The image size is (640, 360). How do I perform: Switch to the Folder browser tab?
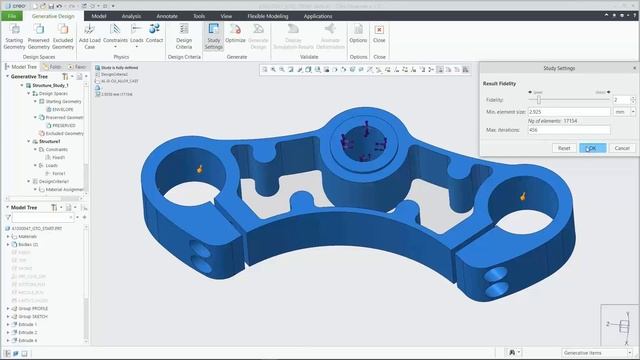tap(52, 67)
